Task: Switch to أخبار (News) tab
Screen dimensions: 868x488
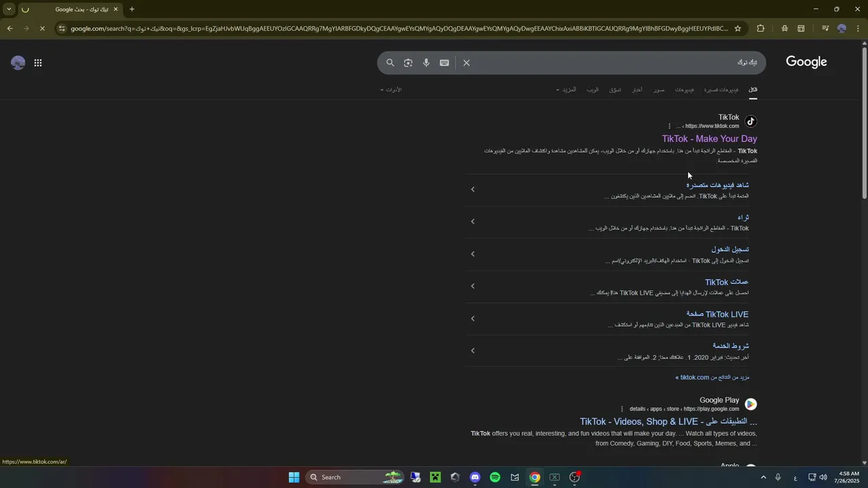Action: coord(637,89)
